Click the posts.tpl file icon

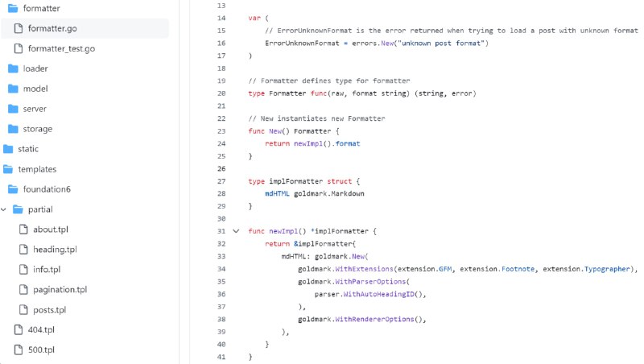click(23, 310)
